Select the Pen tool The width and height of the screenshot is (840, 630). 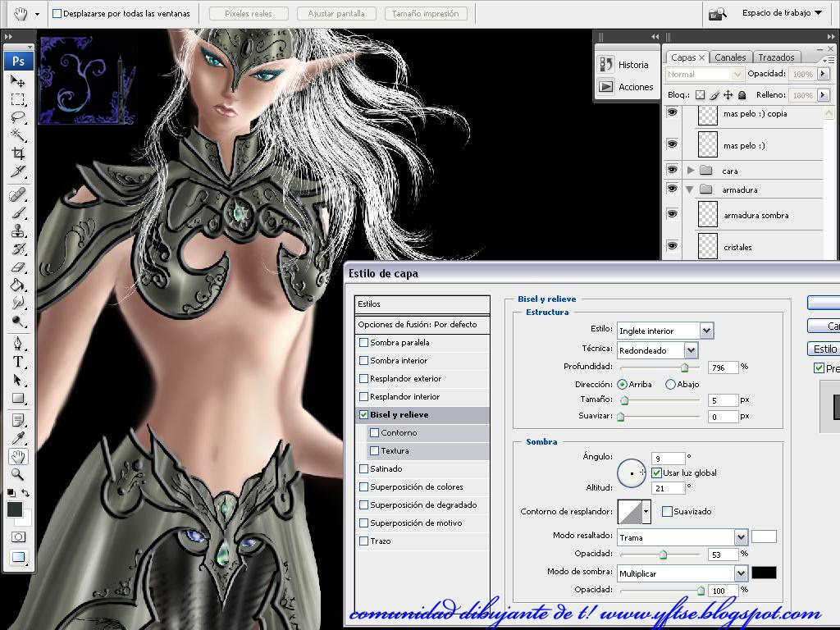(18, 344)
